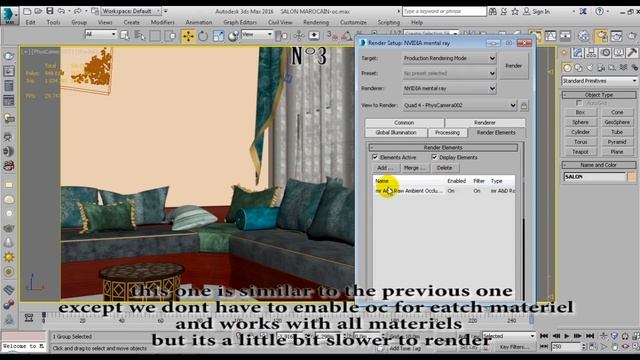The height and width of the screenshot is (360, 640).
Task: Click the star Favorites icon
Action: [515, 11]
